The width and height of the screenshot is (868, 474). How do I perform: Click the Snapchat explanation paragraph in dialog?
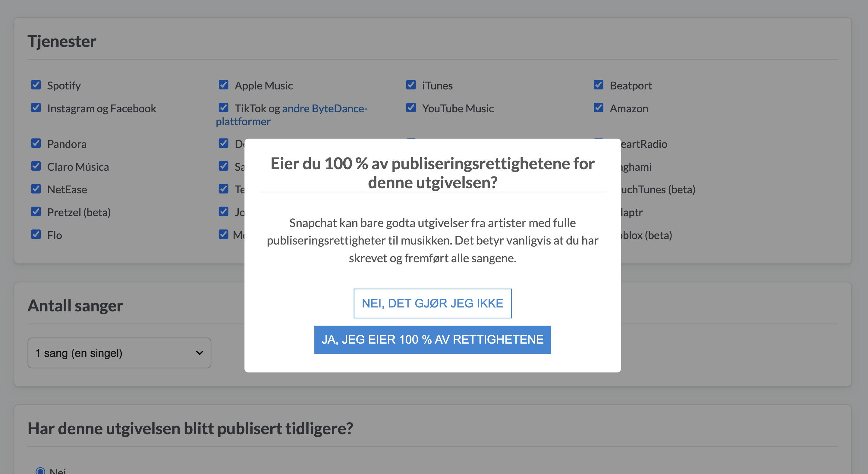point(432,240)
